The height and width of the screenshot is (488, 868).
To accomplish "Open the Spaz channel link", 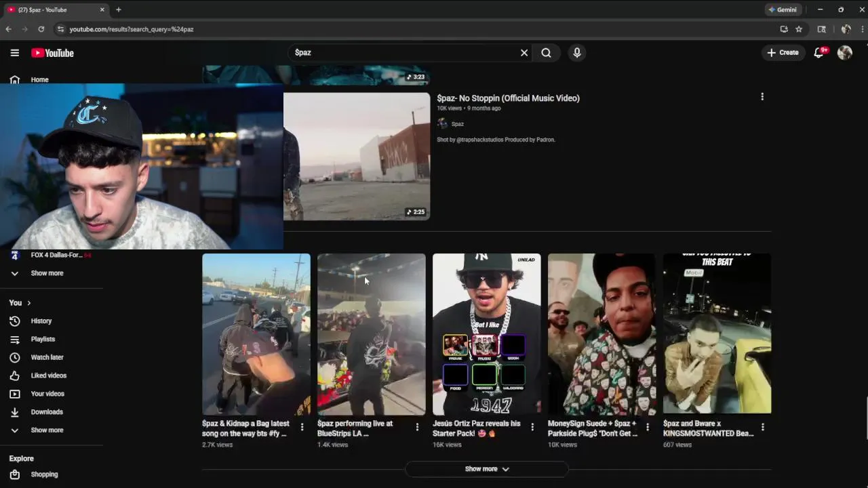I will (x=458, y=124).
